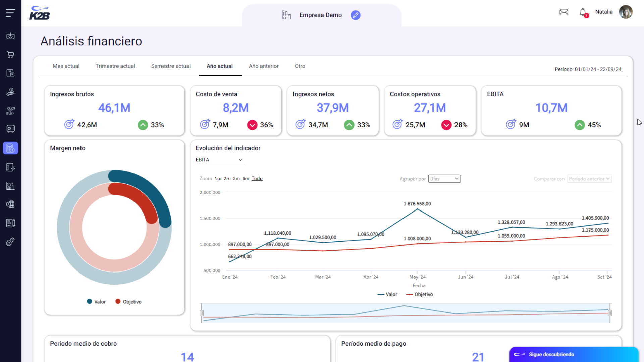Select the Año anterior tab

pyautogui.click(x=264, y=66)
